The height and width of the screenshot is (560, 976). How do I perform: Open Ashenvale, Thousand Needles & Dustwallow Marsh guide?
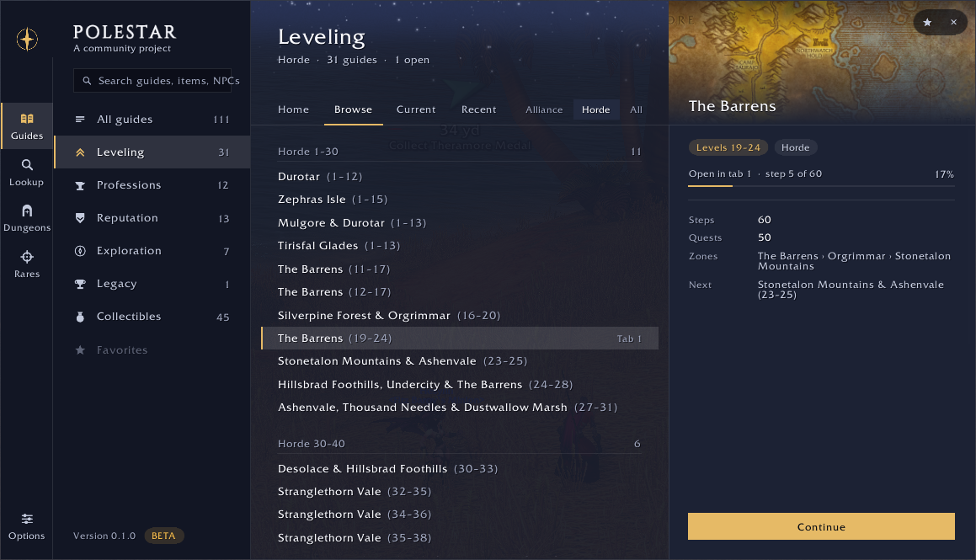click(459, 408)
